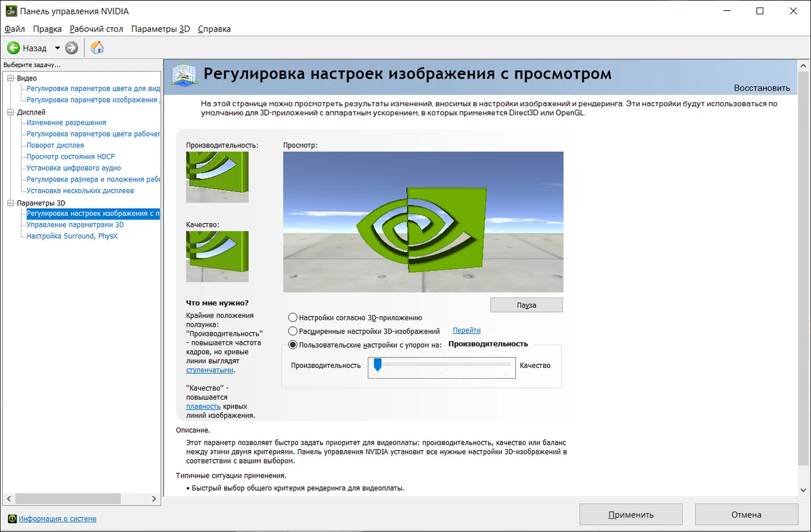Viewport: 811px width, 532px height.
Task: Open the Правка menu
Action: 47,29
